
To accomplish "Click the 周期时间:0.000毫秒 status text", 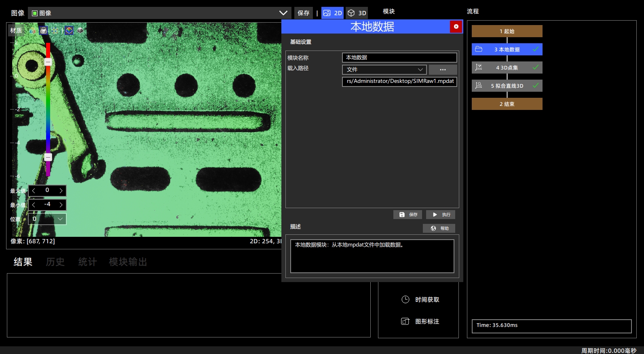I will click(x=609, y=350).
